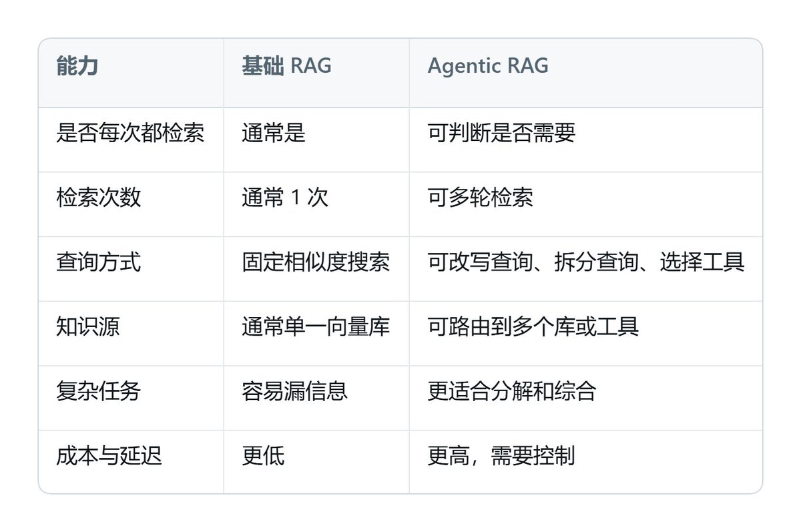Select the 通常 1 次 cell

[285, 198]
